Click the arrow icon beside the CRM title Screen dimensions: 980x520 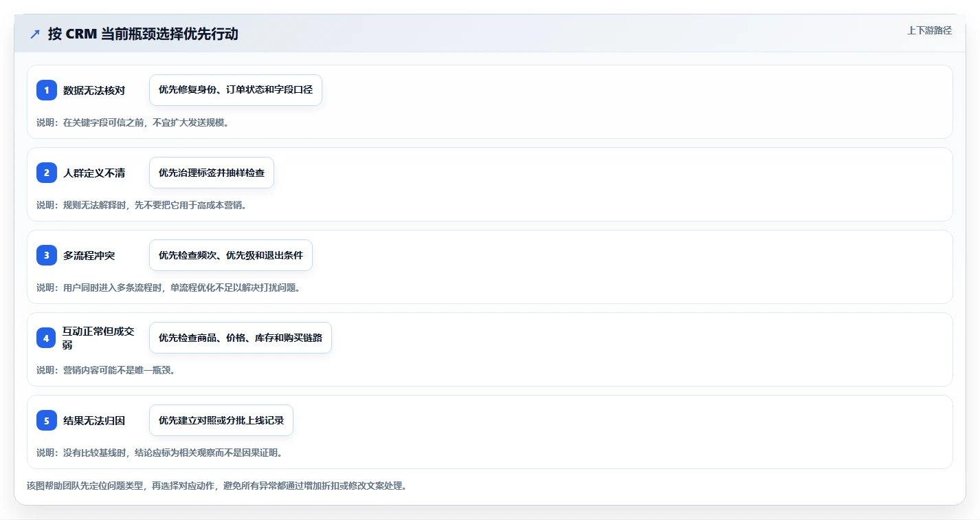[x=35, y=34]
